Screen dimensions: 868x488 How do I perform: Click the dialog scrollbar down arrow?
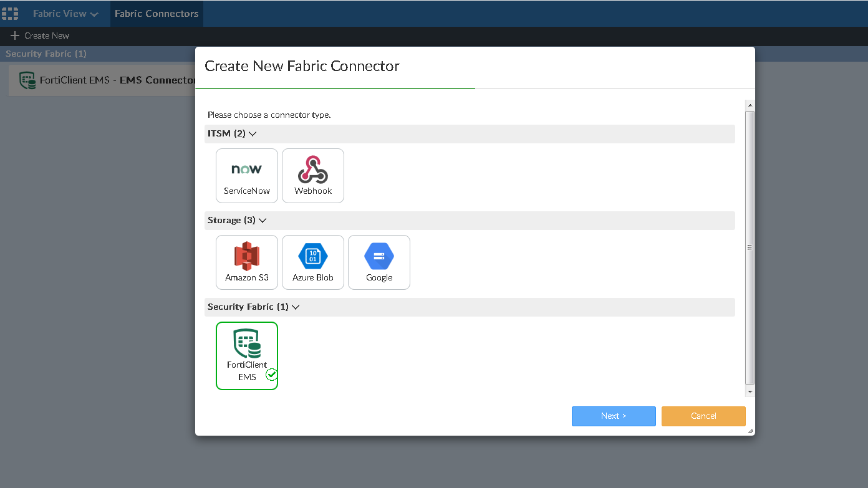(x=750, y=391)
